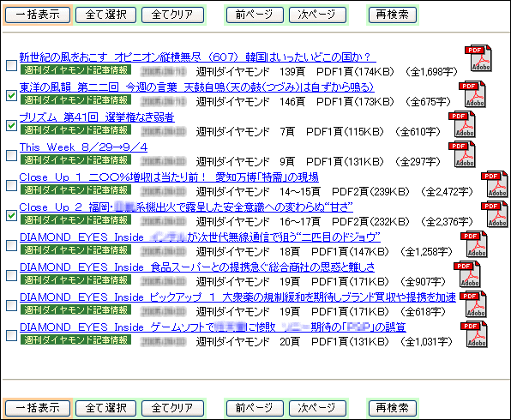Open link DIAMOND EYES Inside ゲームソフト
The height and width of the screenshot is (420, 511).
tap(213, 327)
